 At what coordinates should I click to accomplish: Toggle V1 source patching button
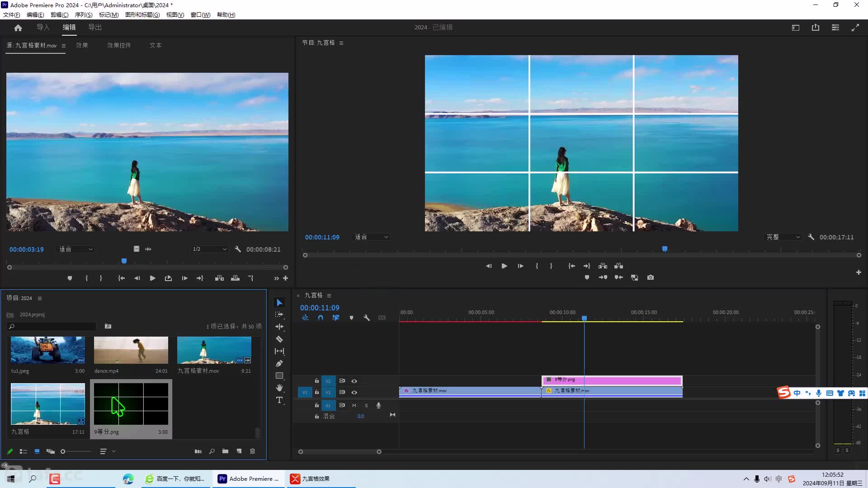click(305, 392)
